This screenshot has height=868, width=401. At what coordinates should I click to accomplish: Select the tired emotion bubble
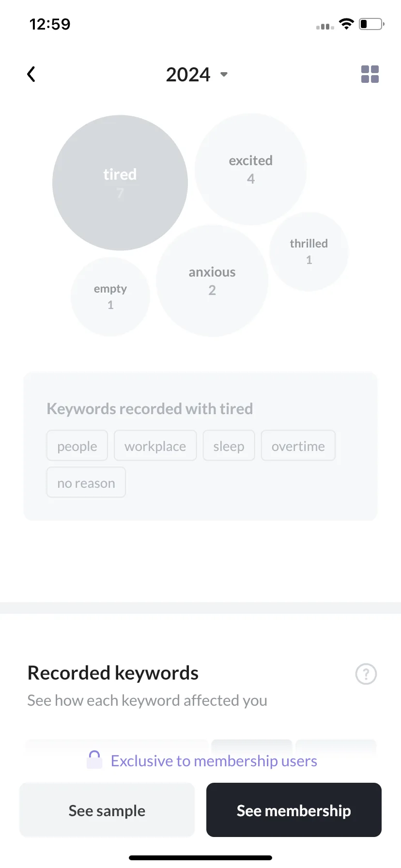[120, 183]
